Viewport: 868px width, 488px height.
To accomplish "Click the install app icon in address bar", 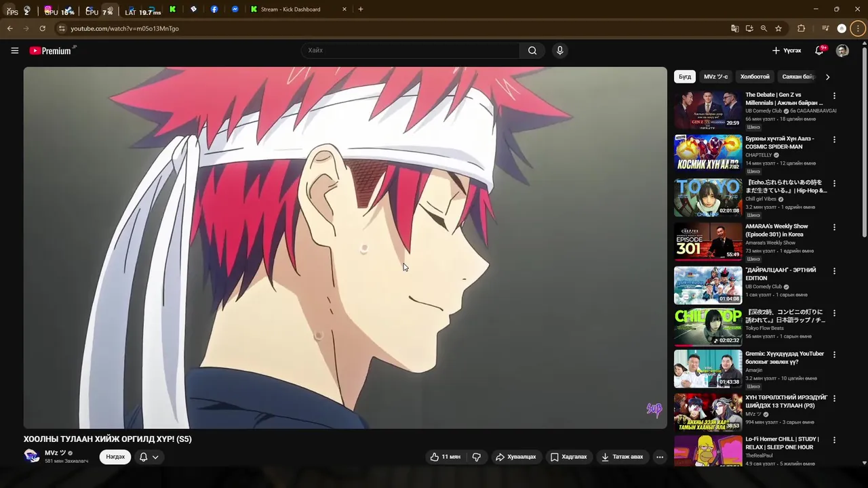I will point(749,28).
